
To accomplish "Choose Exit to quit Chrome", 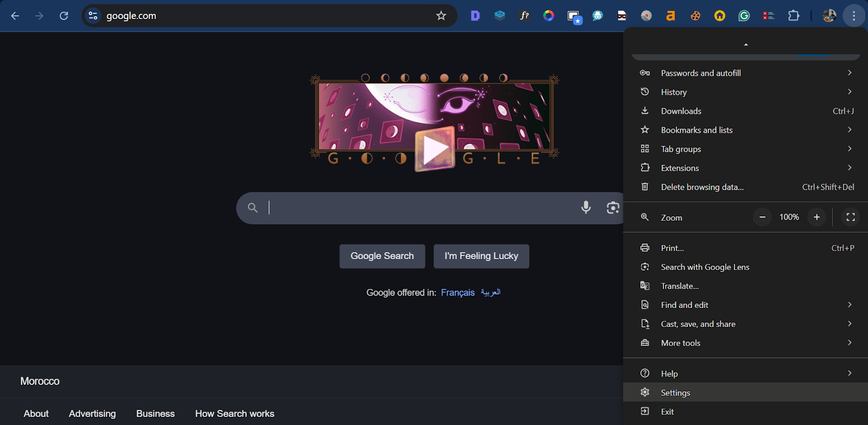I will tap(745, 411).
